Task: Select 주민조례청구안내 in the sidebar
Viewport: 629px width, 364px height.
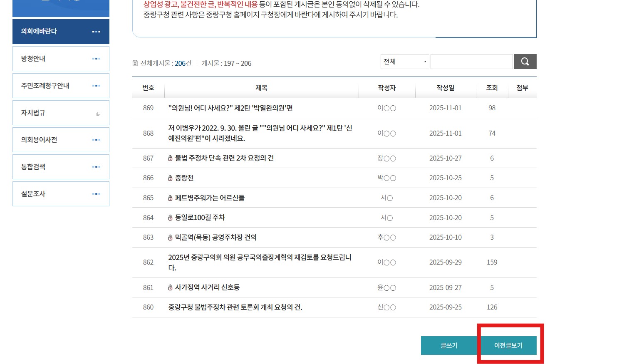Action: click(x=61, y=86)
